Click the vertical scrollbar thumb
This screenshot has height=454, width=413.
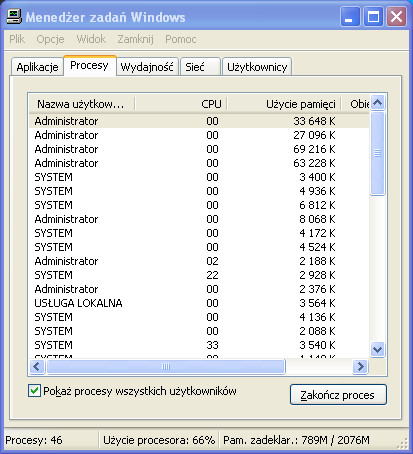click(377, 153)
